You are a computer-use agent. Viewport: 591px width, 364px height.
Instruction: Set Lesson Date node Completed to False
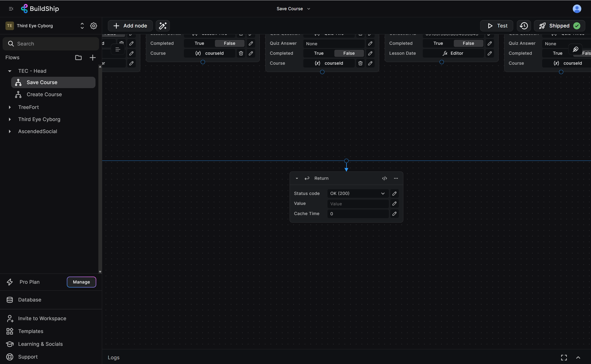(x=468, y=43)
